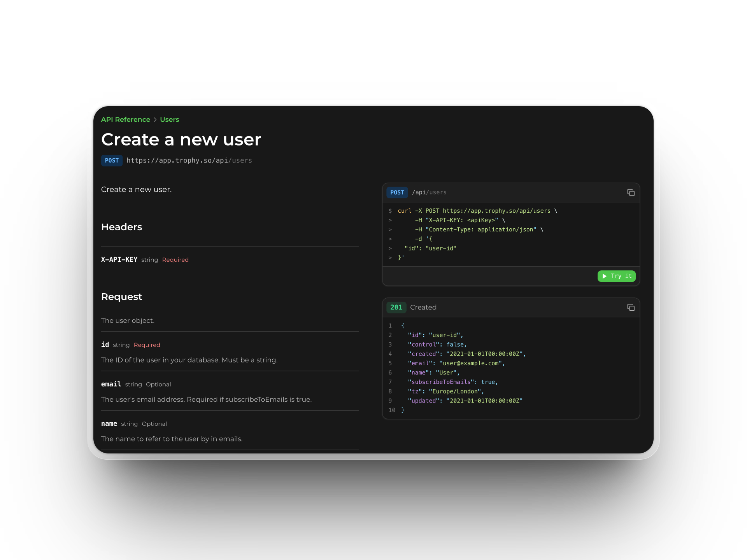Expand the breadcrumb chevron after API Reference

[x=155, y=120]
